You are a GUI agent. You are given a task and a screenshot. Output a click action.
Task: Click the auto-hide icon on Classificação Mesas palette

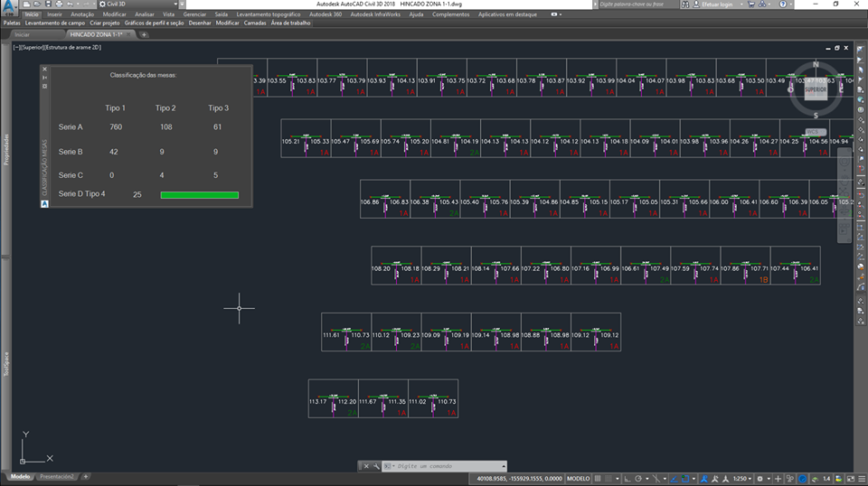point(45,78)
